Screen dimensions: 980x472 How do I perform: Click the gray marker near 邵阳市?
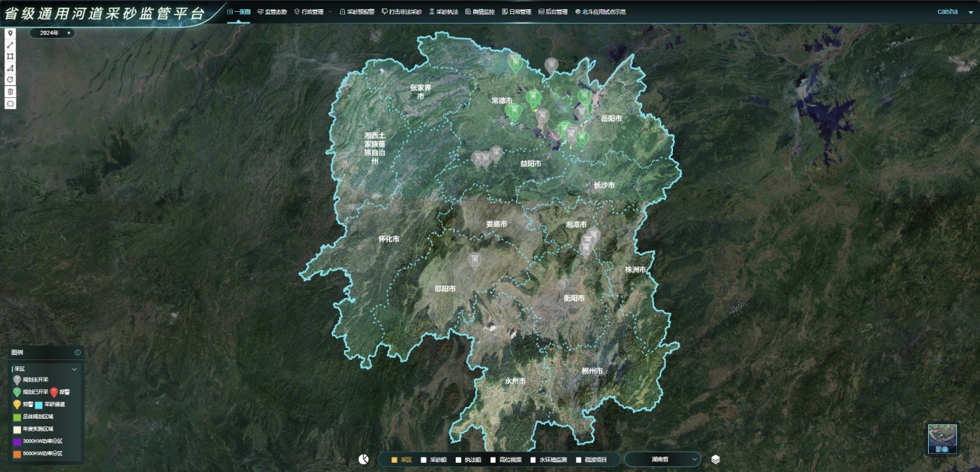coord(475,261)
